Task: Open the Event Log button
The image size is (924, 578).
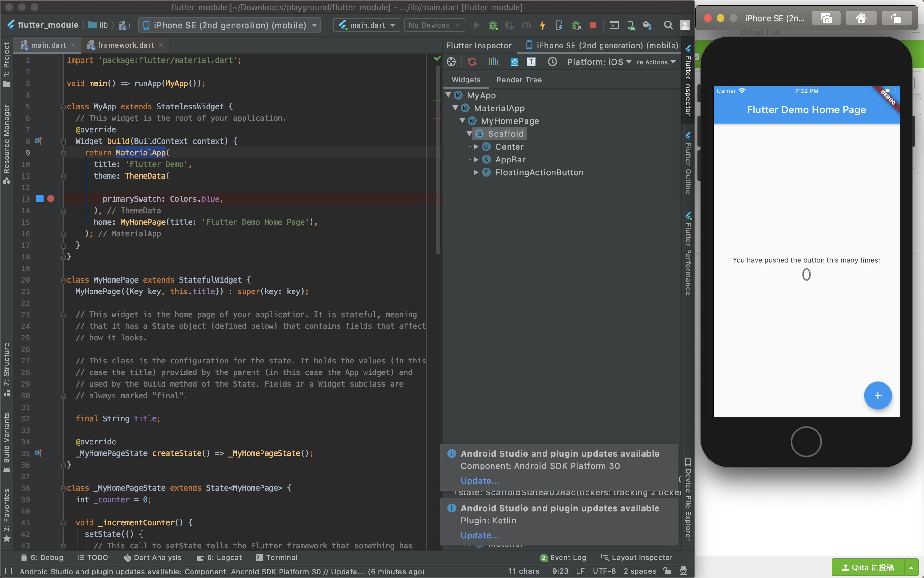Action: click(563, 557)
